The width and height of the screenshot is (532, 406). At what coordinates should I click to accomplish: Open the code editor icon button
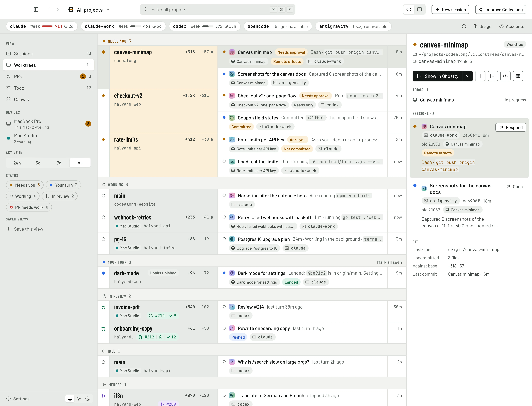pyautogui.click(x=505, y=76)
